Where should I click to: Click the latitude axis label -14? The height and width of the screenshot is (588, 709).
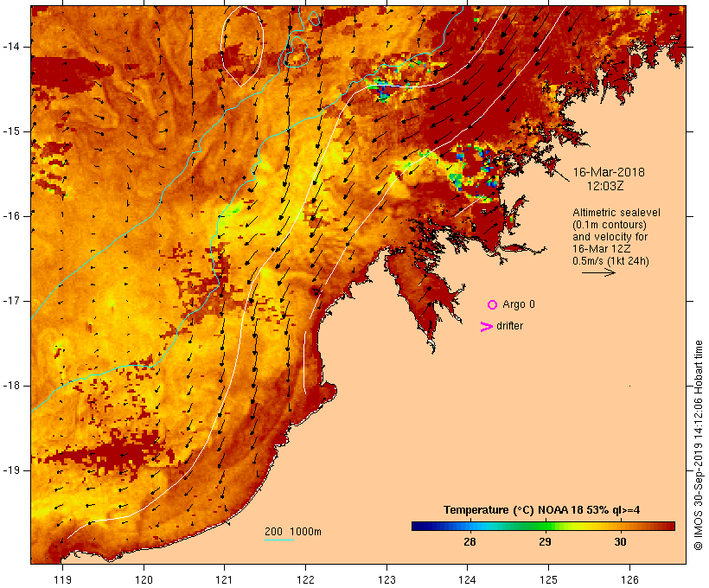[x=12, y=47]
